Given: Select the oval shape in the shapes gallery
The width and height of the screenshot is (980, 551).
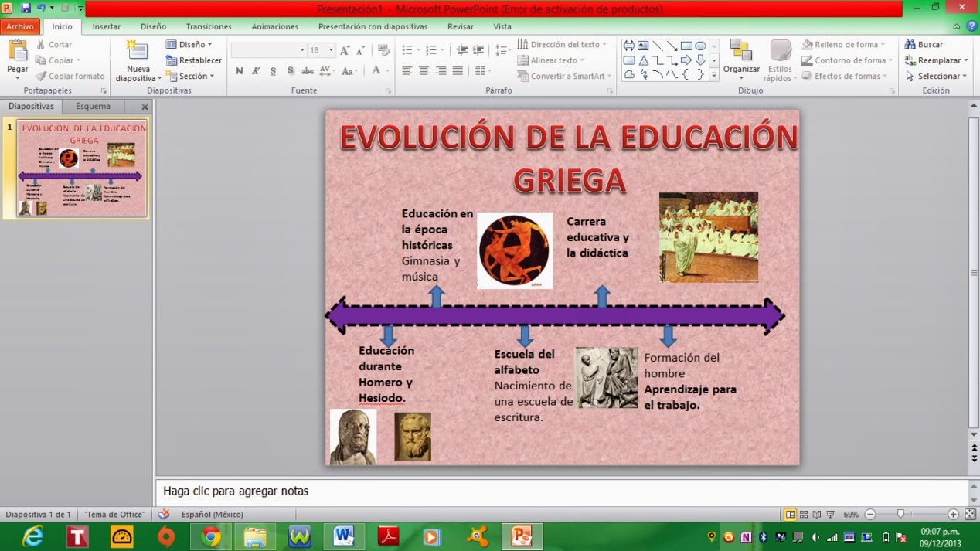Looking at the screenshot, I should click(x=700, y=46).
